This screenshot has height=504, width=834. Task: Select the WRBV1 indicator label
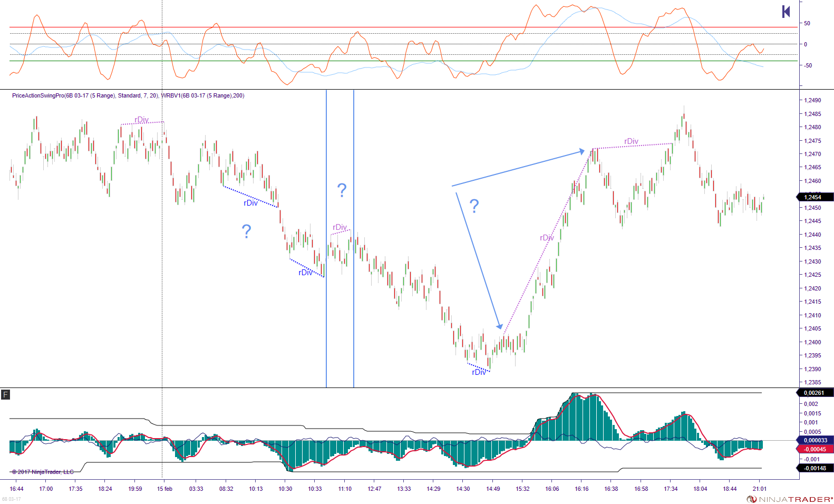(203, 96)
